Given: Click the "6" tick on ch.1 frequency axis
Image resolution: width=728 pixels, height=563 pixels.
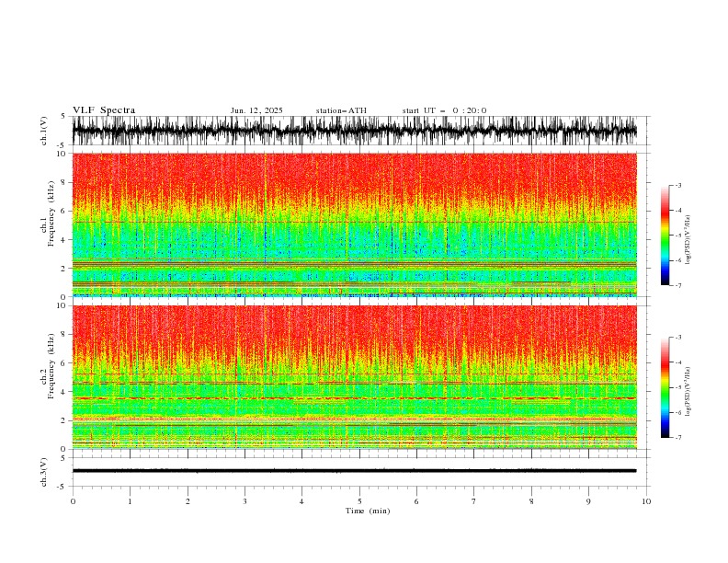Looking at the screenshot, I should pos(65,211).
